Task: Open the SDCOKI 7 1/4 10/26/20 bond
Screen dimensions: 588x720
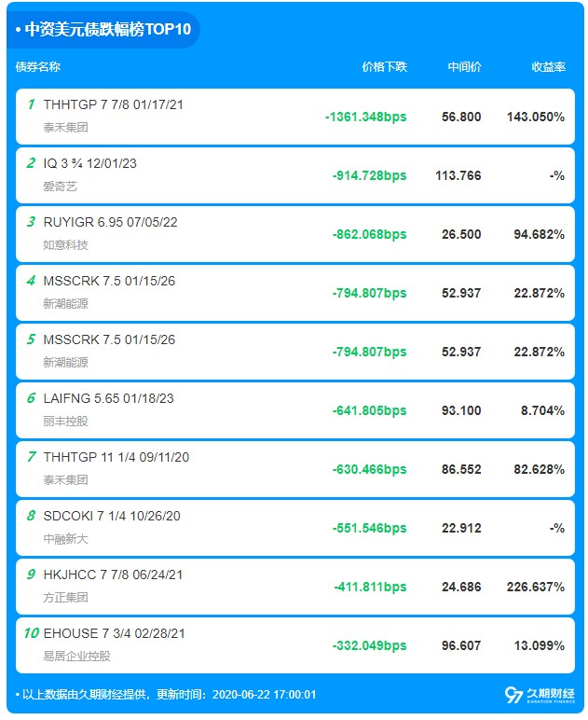Action: point(111,516)
